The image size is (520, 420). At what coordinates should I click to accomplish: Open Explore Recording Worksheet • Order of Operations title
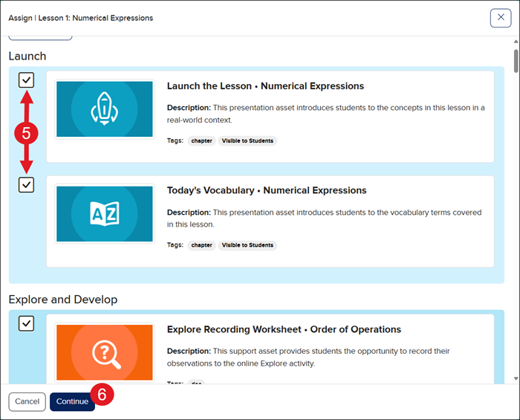[284, 329]
